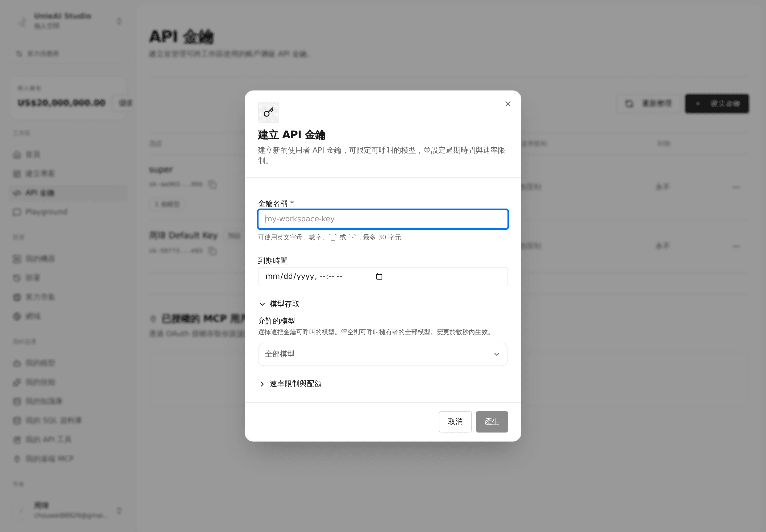This screenshot has width=766, height=532.
Task: Open the calendar picker for 到期時間
Action: 379,276
